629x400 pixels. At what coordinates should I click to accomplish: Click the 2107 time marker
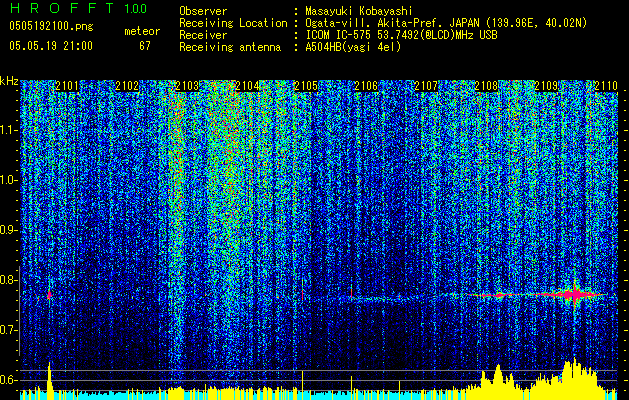coord(426,86)
